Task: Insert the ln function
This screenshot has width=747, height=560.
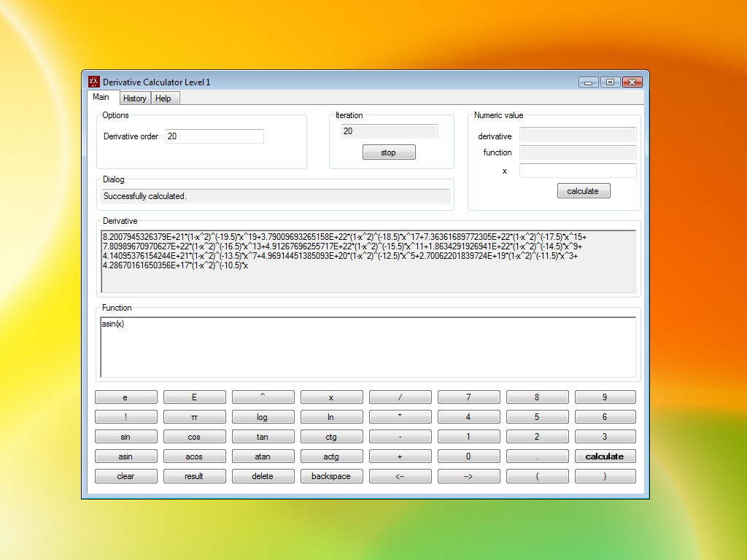Action: [332, 417]
